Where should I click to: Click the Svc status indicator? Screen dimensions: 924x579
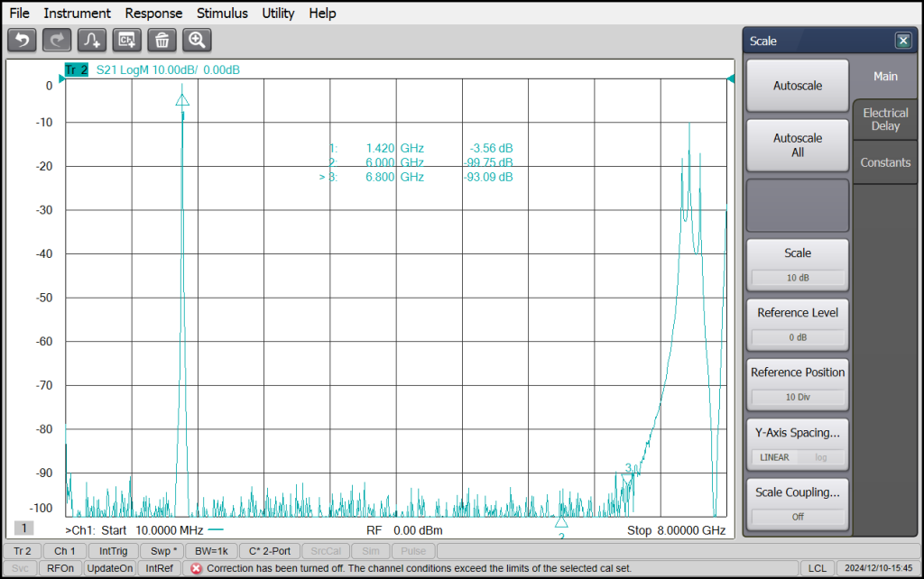20,568
